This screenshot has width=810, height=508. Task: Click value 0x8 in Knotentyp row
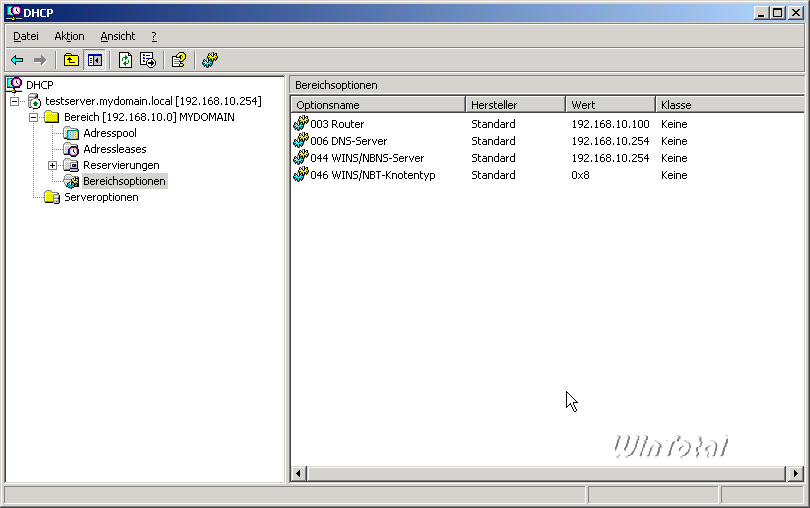(x=580, y=175)
